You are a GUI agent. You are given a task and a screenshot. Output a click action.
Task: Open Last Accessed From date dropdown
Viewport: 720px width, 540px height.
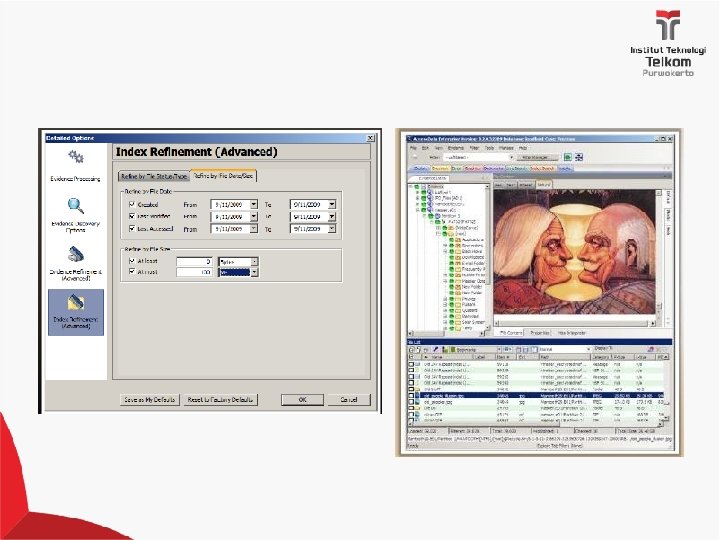[253, 228]
